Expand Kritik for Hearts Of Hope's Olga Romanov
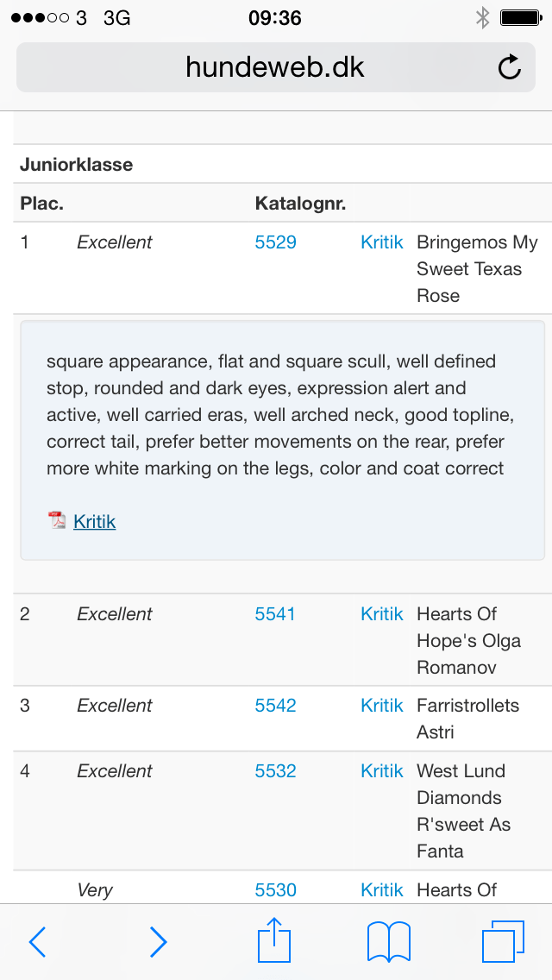The image size is (552, 980). [382, 614]
